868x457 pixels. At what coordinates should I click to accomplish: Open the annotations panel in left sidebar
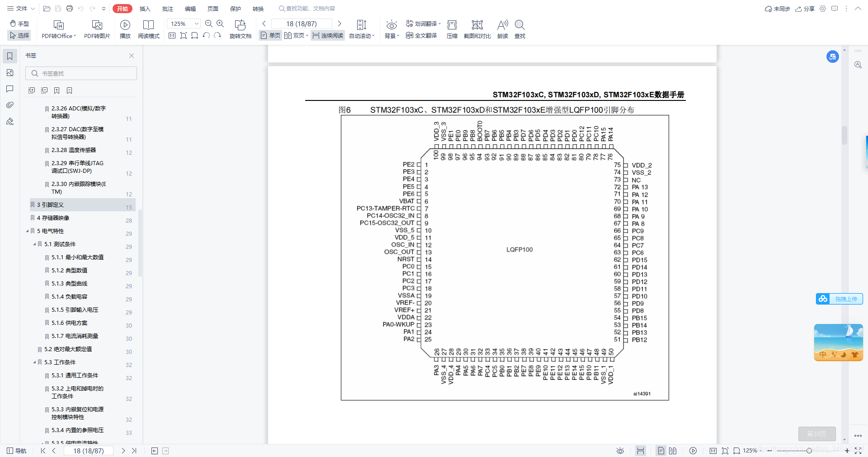pos(10,89)
